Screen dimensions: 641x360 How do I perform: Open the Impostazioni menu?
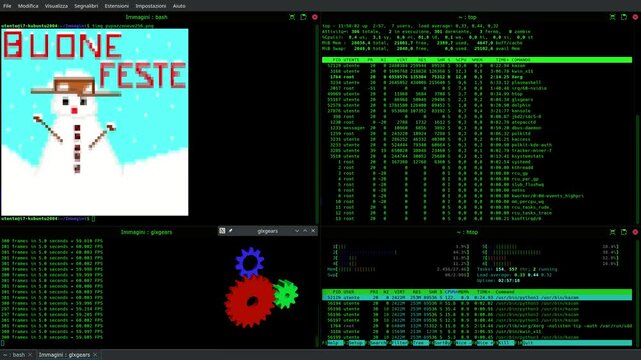click(151, 6)
